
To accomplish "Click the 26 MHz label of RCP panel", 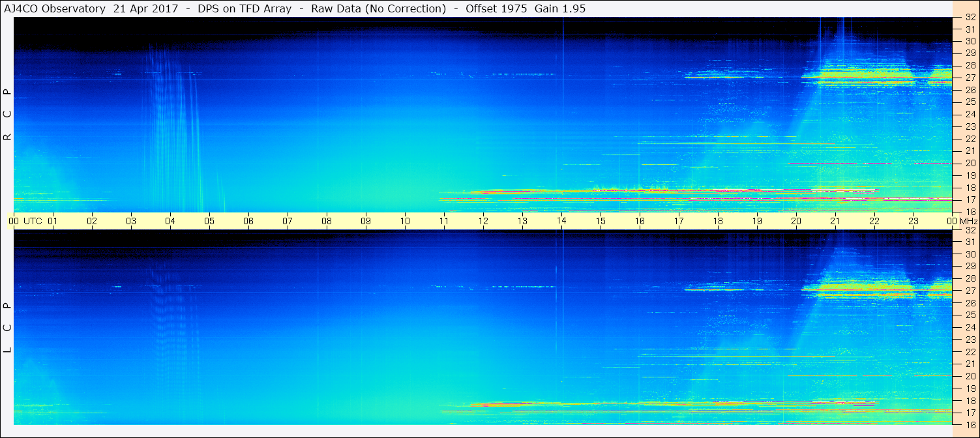I will (x=970, y=90).
